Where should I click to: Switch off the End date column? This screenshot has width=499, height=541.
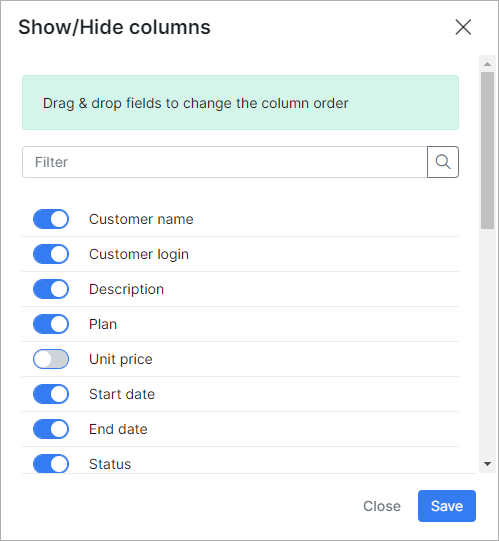point(51,429)
